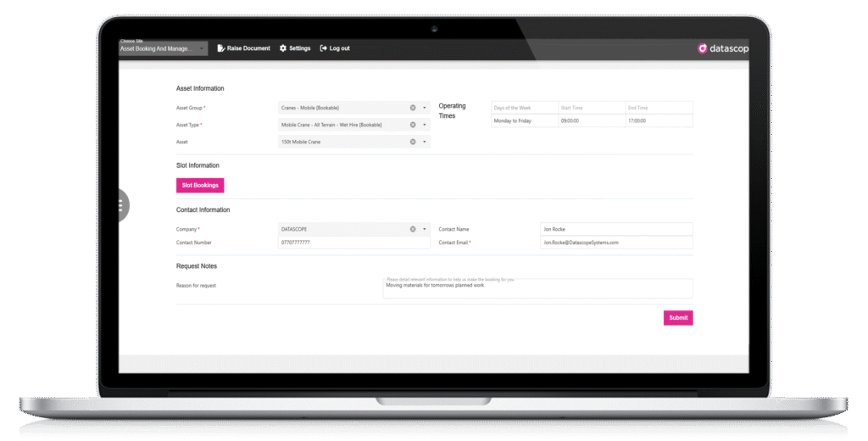Focus the Reason for request text box
Image resolution: width=868 pixels, height=441 pixels.
pos(537,289)
